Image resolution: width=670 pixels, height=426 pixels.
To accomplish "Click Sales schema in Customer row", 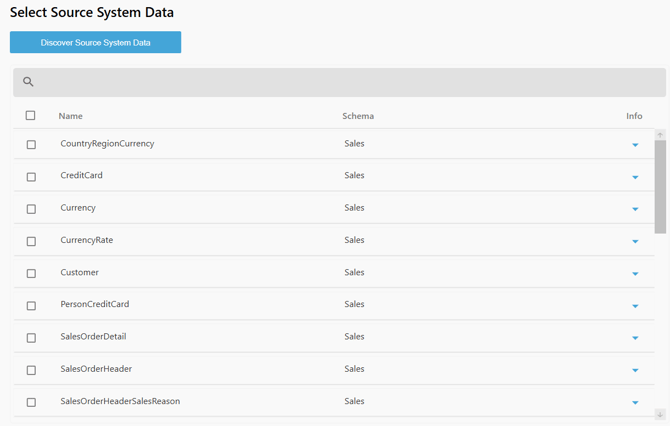I will tap(354, 272).
